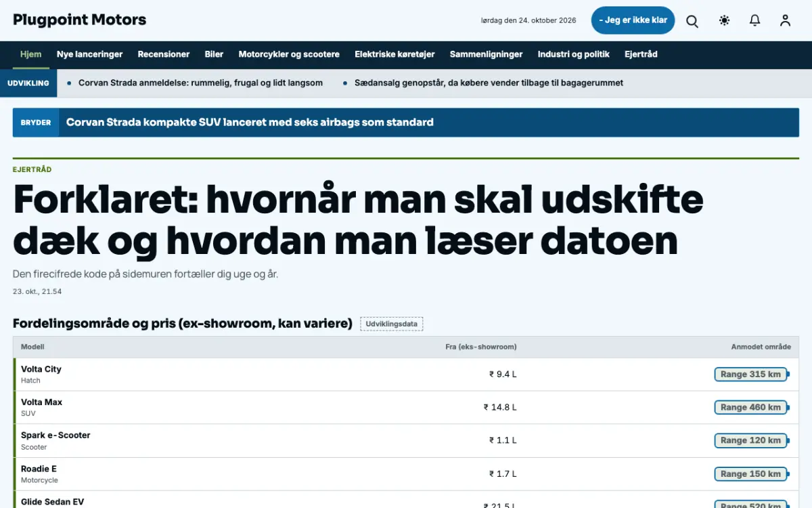Click the Udviklingsdata badge
The width and height of the screenshot is (812, 508).
(x=392, y=324)
